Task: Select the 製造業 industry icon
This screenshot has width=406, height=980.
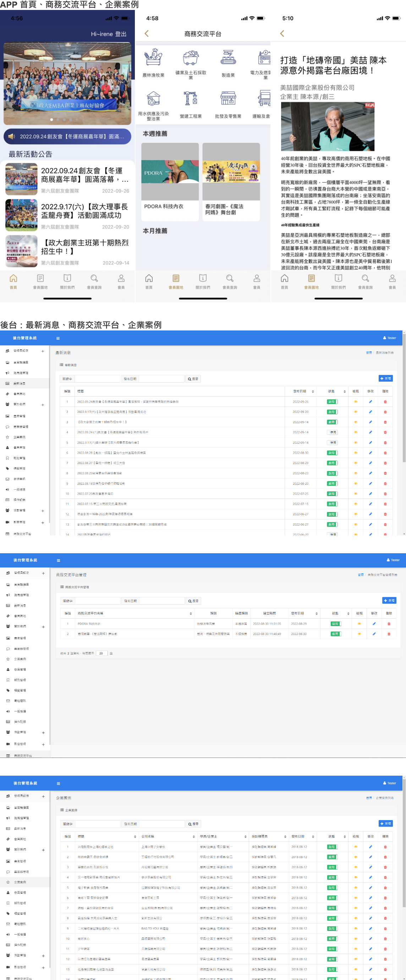Action: point(228,58)
